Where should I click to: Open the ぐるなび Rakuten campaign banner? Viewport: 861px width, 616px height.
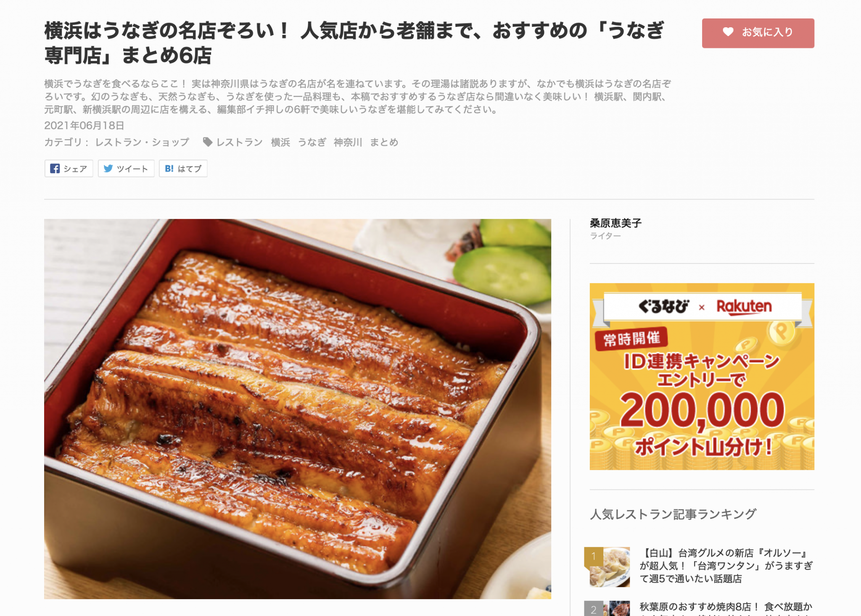(x=702, y=376)
